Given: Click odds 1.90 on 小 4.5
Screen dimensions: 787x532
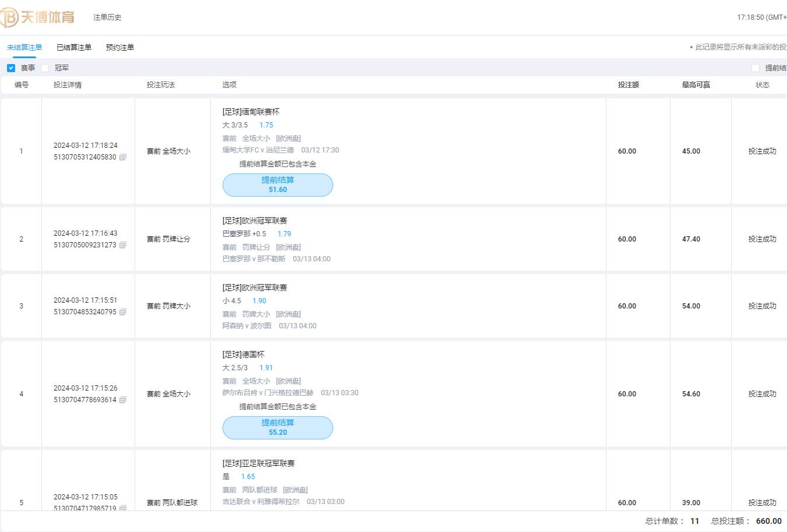Looking at the screenshot, I should pos(259,301).
